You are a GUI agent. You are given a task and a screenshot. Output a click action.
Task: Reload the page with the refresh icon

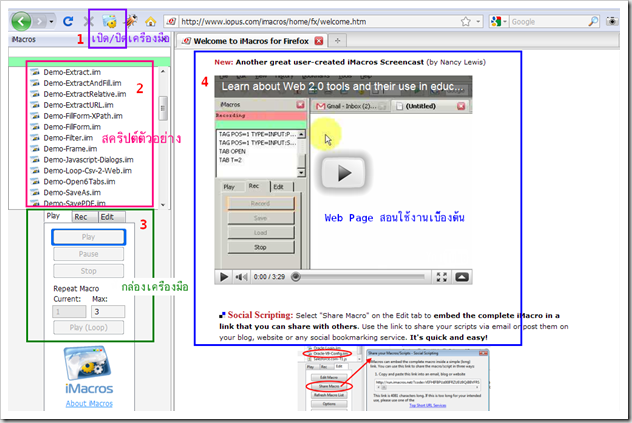tap(68, 21)
